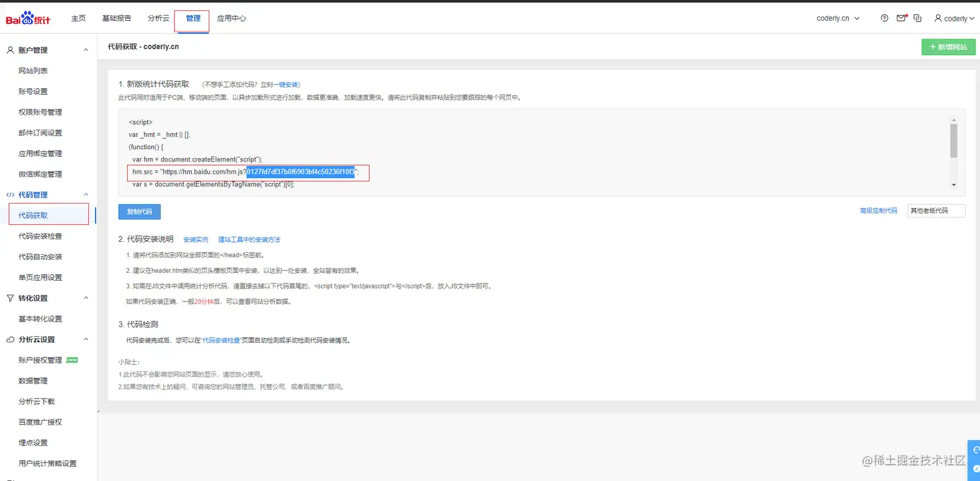980x481 pixels.
Task: Click the 新增网站 green button
Action: 948,47
